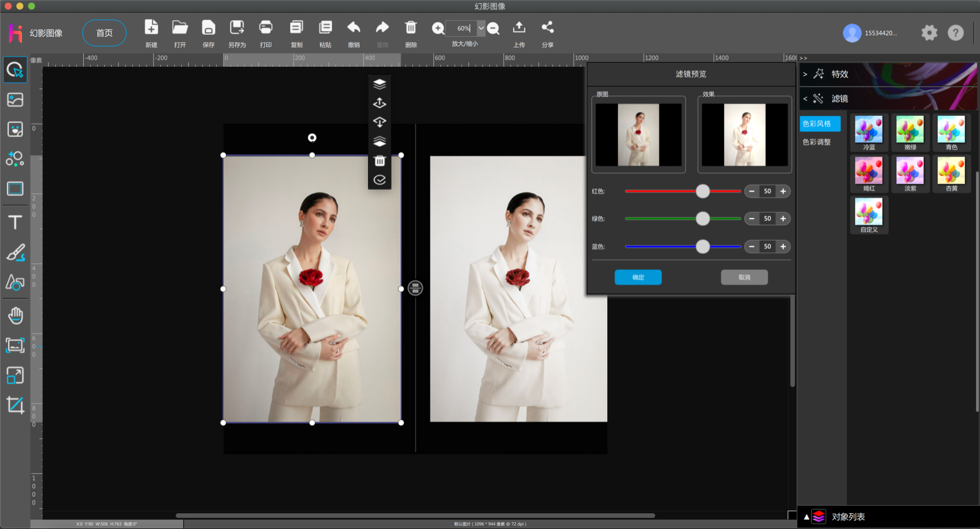980x529 pixels.
Task: Select the resize scale tool in sidebar
Action: point(15,375)
